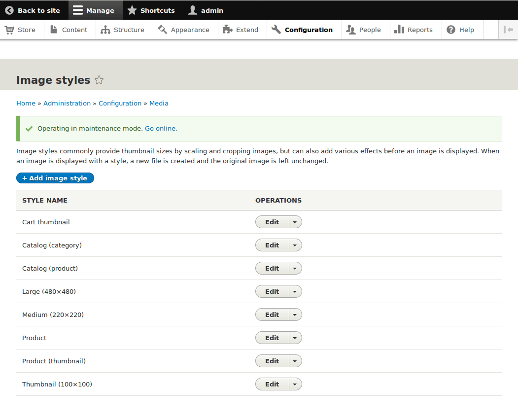Select the People icon in the admin toolbar

click(351, 30)
